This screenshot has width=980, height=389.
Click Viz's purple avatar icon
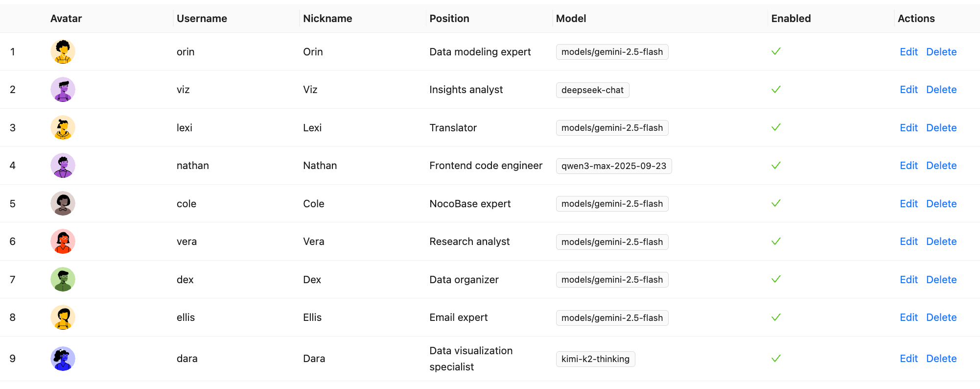tap(63, 90)
